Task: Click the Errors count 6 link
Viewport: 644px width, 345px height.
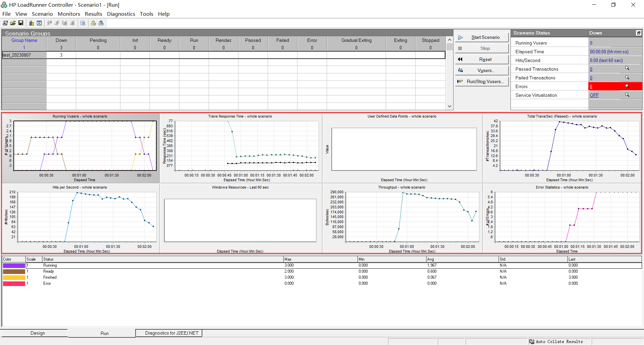Action: coord(591,86)
